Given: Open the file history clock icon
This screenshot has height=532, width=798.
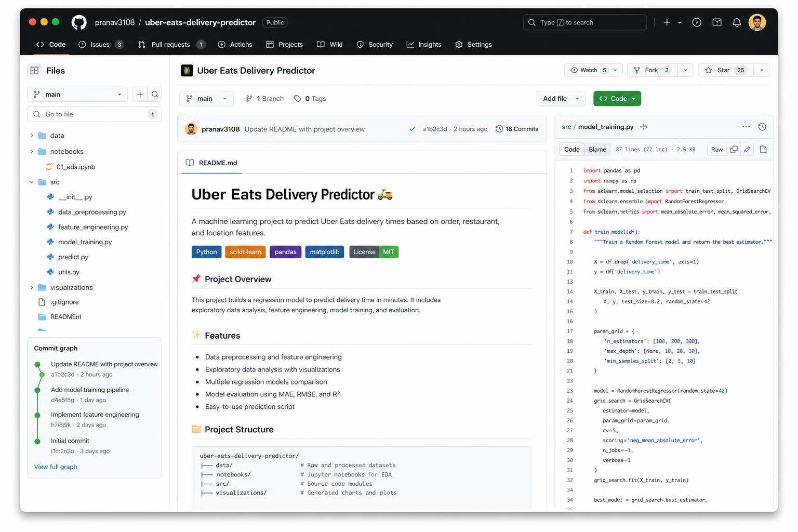Looking at the screenshot, I should coord(762,127).
